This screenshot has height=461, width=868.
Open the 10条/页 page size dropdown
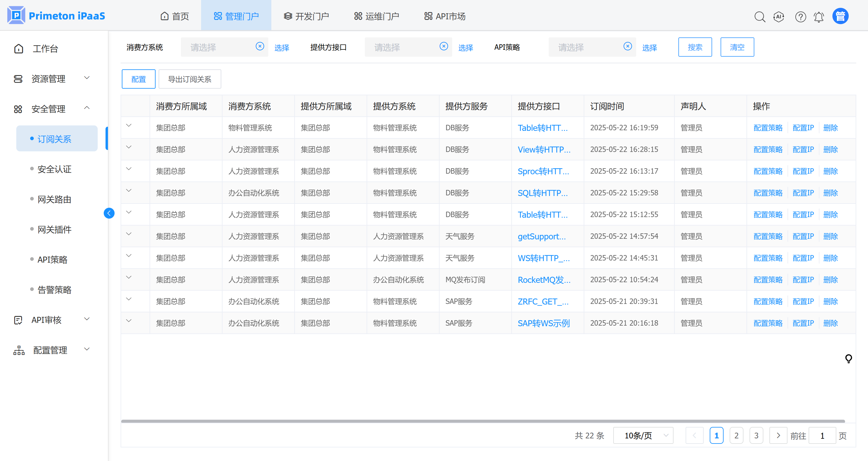click(x=643, y=435)
